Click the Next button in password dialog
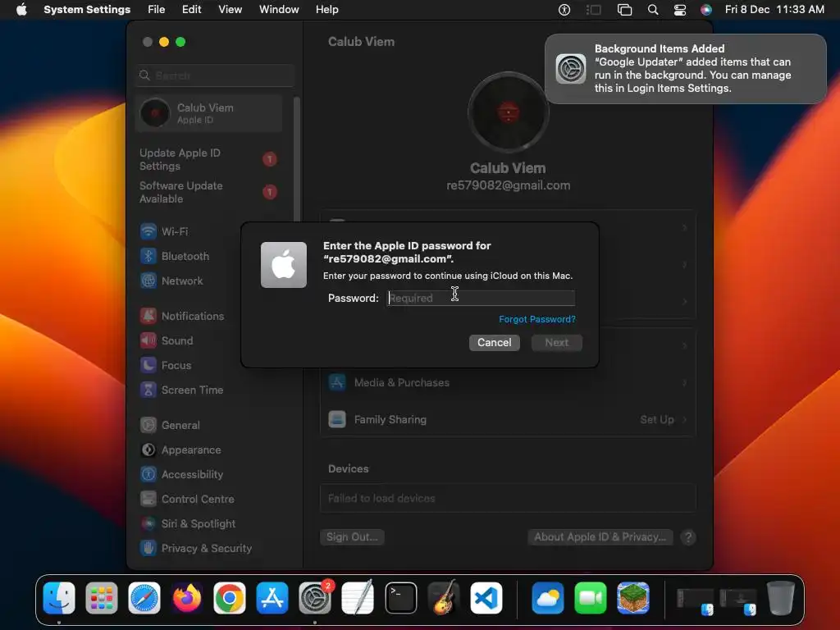Image resolution: width=840 pixels, height=630 pixels. (x=557, y=343)
